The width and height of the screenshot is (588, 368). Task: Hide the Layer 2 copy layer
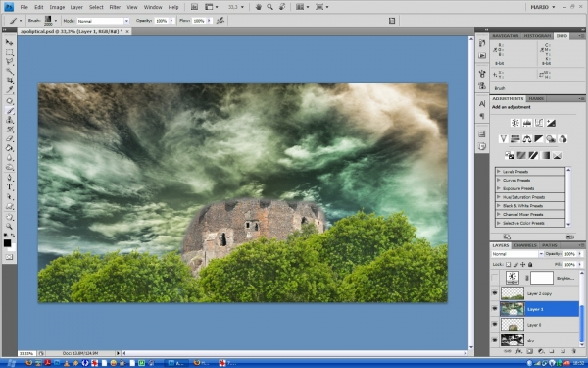pyautogui.click(x=495, y=293)
